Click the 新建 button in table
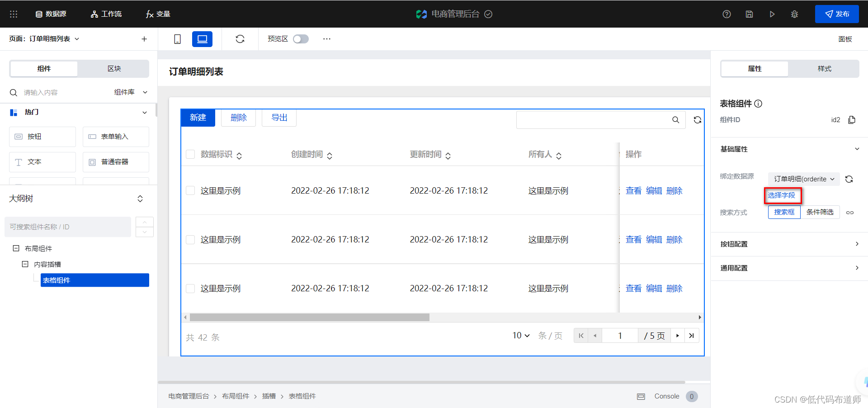Screen dimensions: 868x408 point(198,118)
